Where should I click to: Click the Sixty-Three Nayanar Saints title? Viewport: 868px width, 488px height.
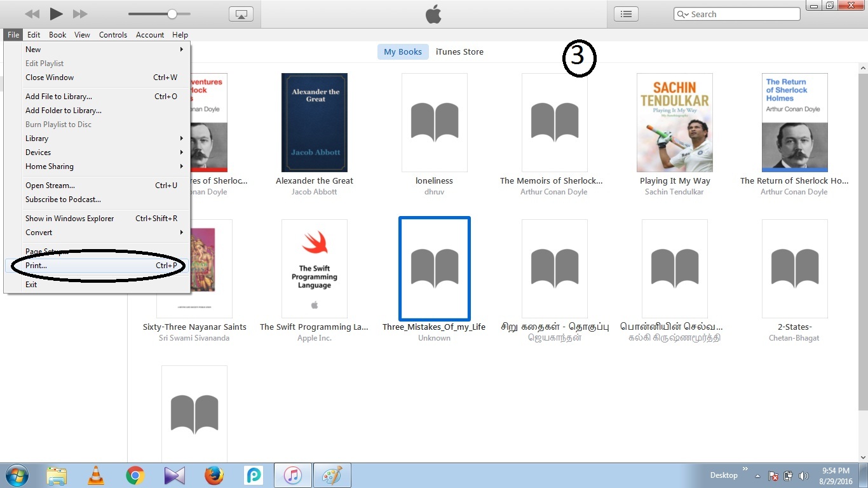click(x=194, y=327)
